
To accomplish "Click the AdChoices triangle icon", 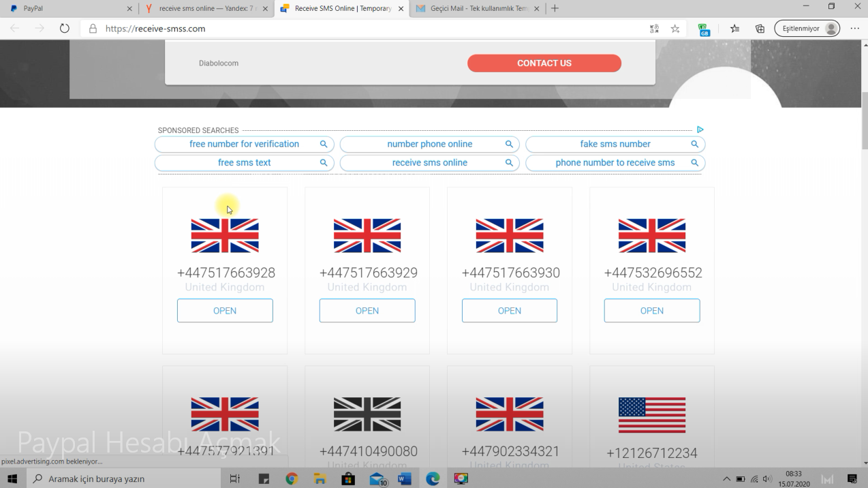I will coord(700,129).
